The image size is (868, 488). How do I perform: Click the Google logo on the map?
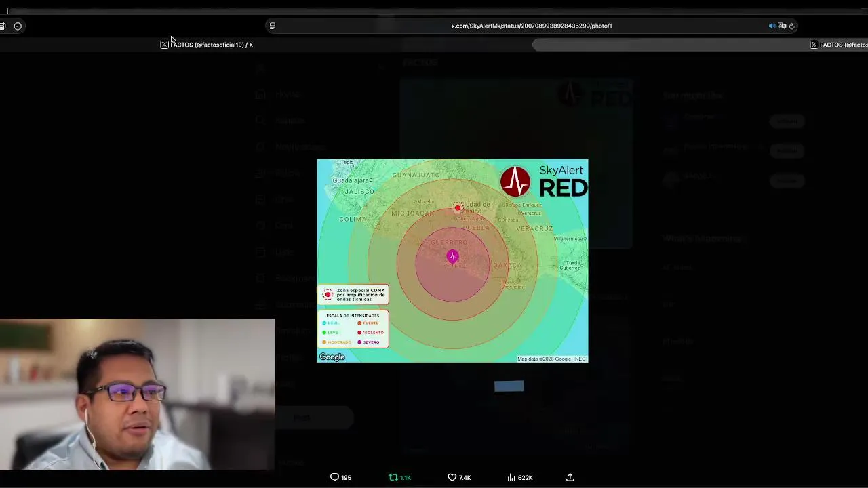[x=332, y=357]
